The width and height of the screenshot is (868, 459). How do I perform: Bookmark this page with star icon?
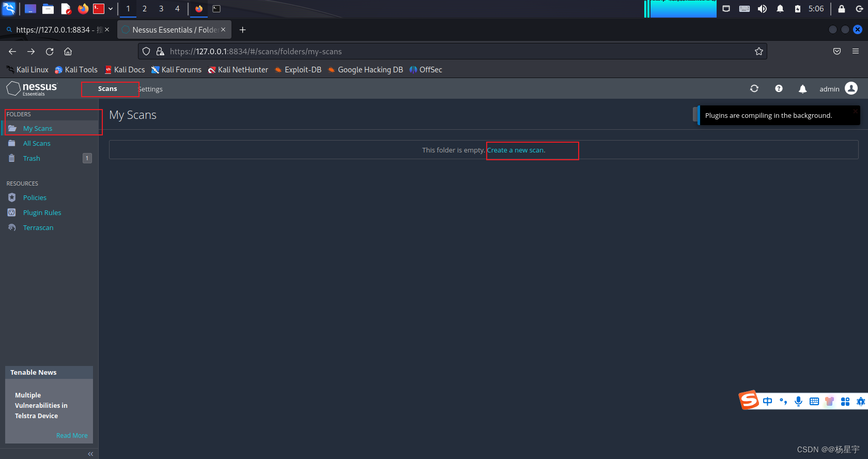[x=758, y=51]
